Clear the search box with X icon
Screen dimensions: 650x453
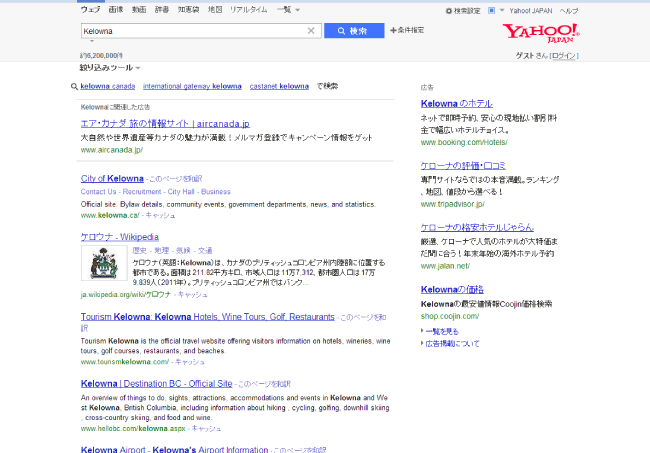pos(311,31)
